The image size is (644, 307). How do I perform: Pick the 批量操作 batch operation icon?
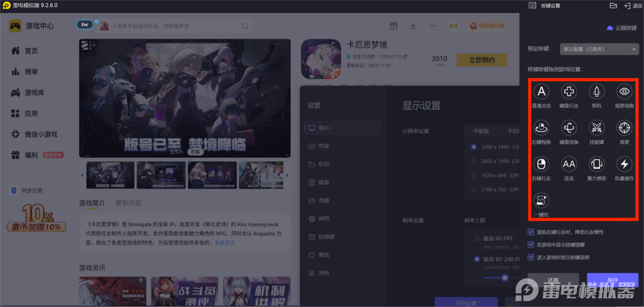tap(624, 164)
